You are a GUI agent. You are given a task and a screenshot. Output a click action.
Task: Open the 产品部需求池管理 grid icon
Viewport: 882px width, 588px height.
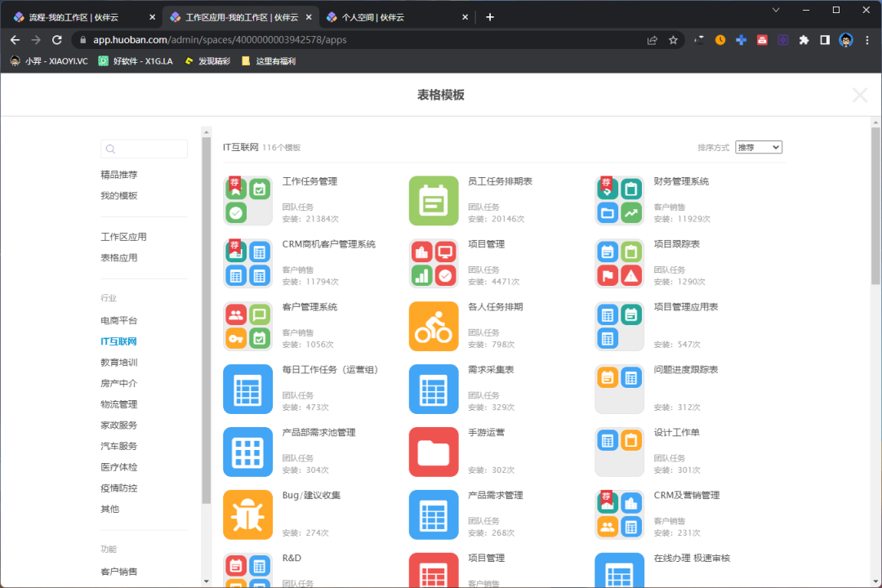(x=247, y=452)
